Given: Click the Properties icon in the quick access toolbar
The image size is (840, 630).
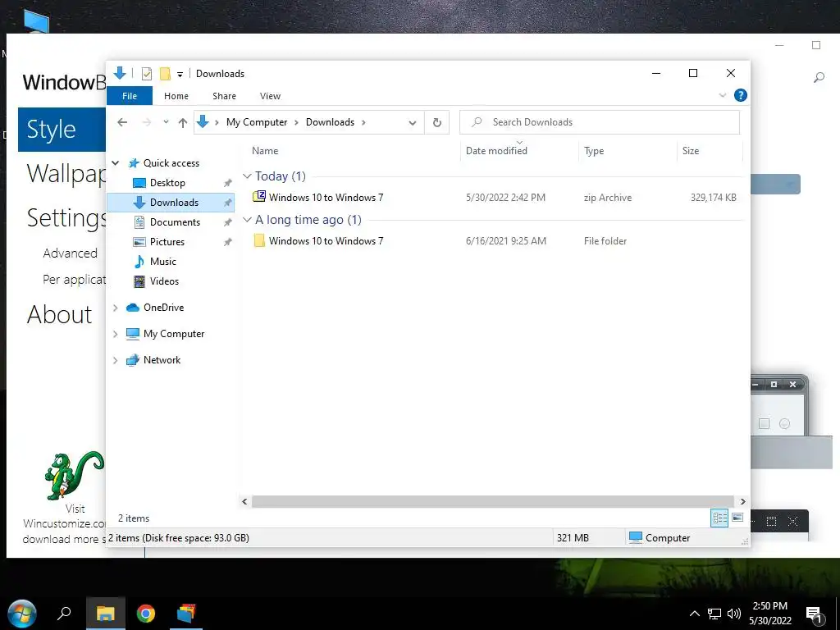Looking at the screenshot, I should [x=146, y=74].
